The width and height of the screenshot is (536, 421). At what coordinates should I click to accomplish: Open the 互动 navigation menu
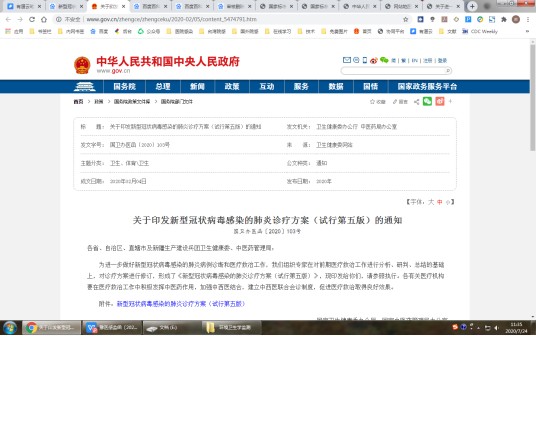pos(267,86)
